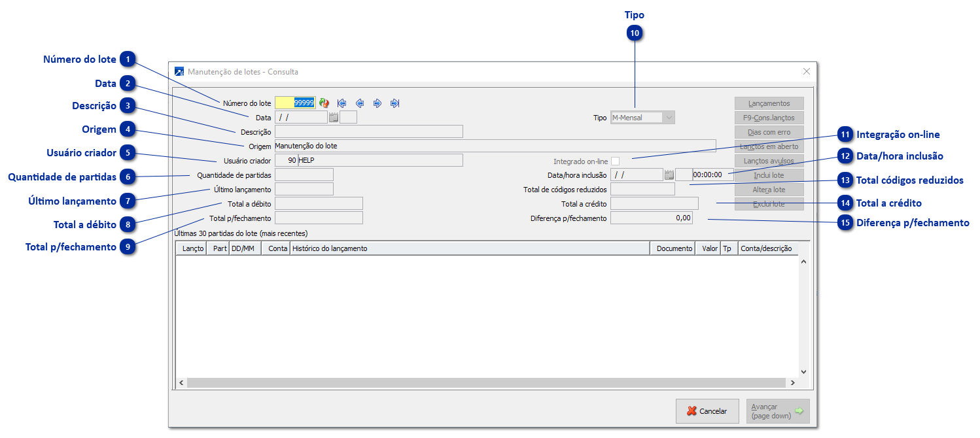The height and width of the screenshot is (438, 980).
Task: Click the Avançar (page down) button
Action: [778, 411]
